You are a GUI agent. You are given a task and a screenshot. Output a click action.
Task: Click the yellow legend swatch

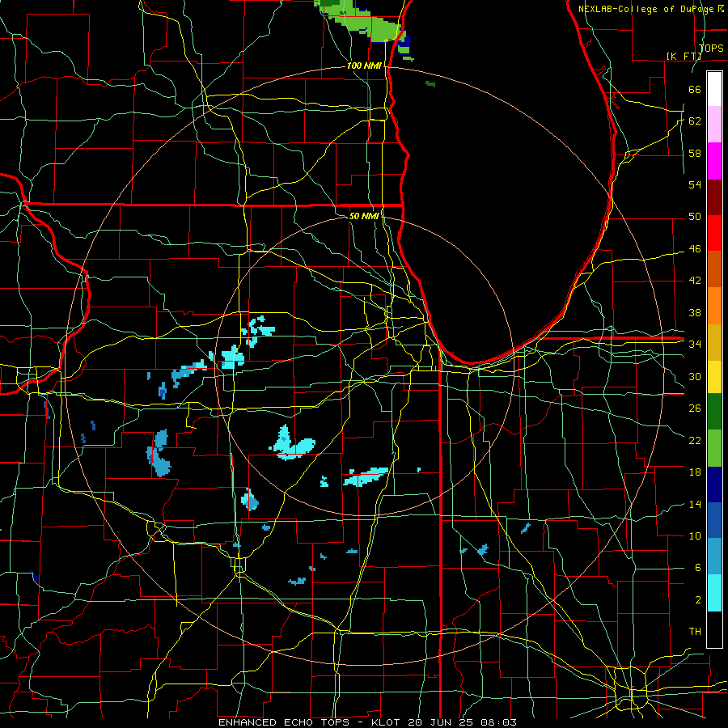pyautogui.click(x=714, y=376)
